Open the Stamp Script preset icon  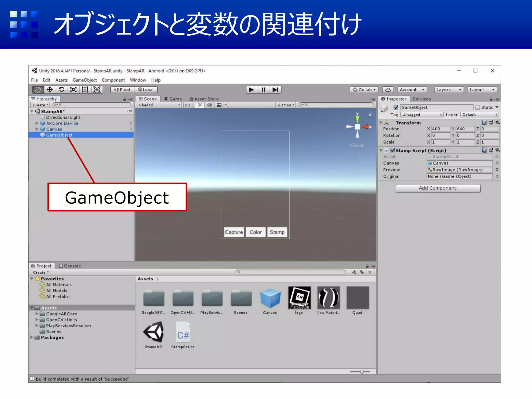[x=491, y=150]
